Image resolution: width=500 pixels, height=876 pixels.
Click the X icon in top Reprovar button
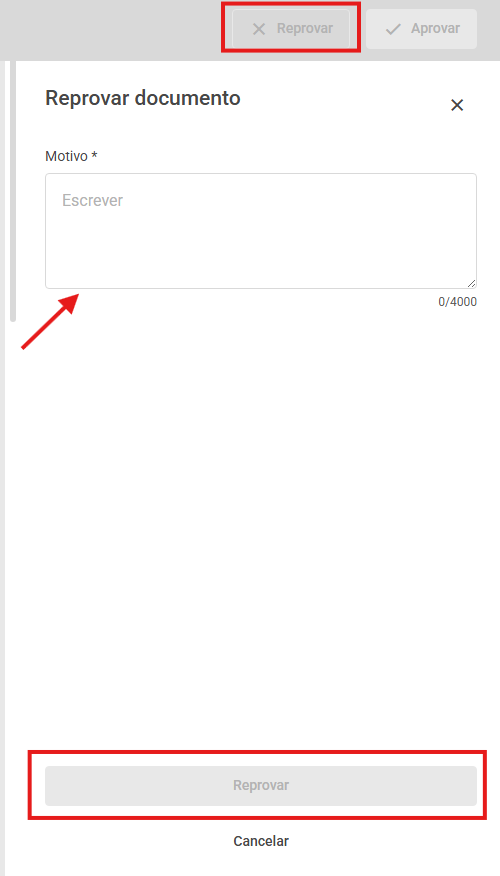tap(259, 29)
